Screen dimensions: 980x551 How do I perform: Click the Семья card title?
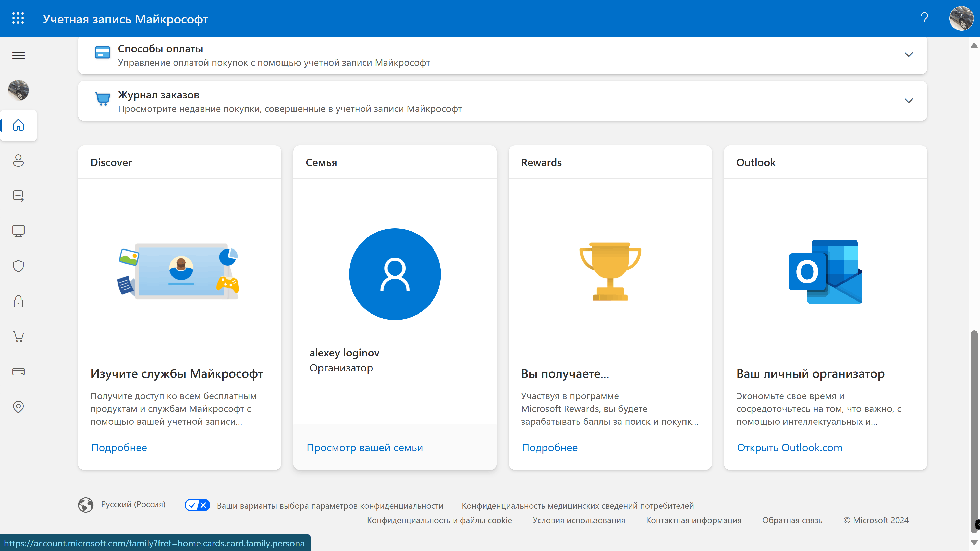321,162
